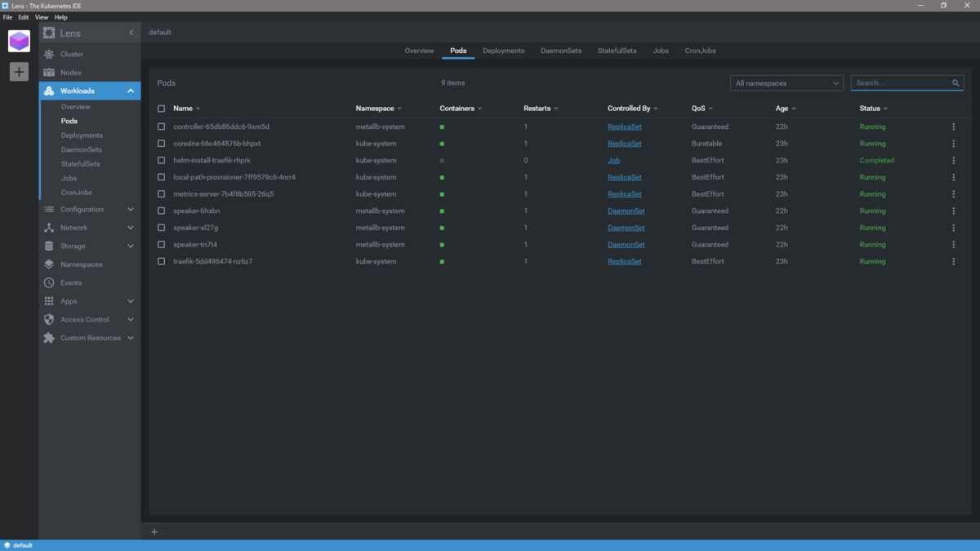Check the local-path-provisioner-7ff9579c6-4nrr4 checkbox
This screenshot has width=980, height=551.
click(161, 177)
